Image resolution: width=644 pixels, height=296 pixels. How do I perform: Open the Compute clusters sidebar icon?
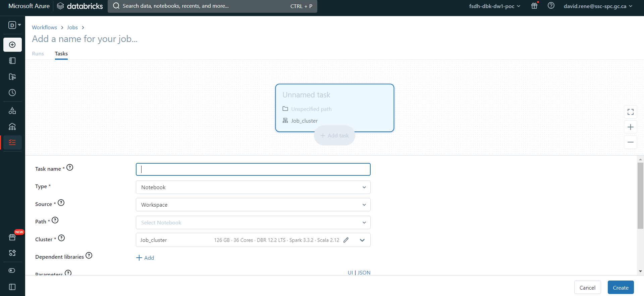tap(12, 127)
